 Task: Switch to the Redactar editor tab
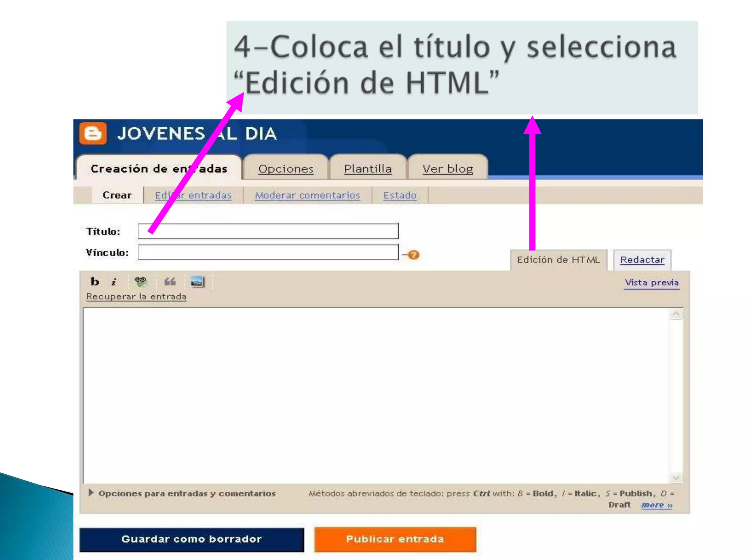642,260
